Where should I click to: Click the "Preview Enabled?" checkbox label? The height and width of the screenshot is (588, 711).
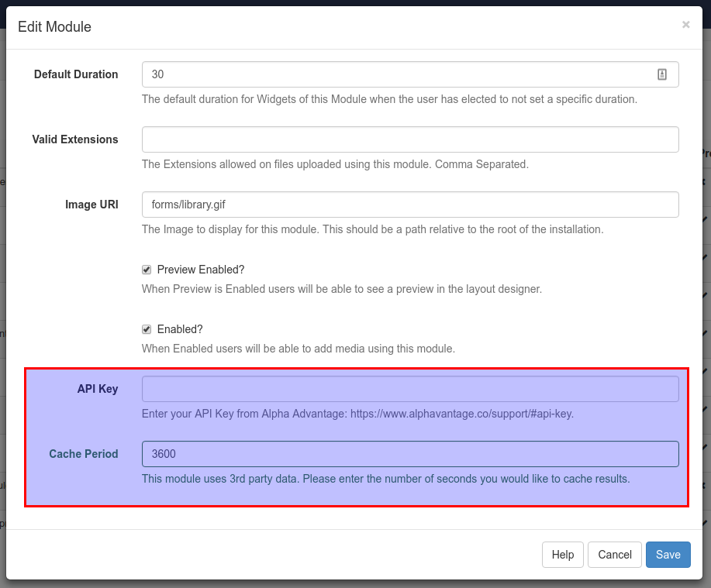point(200,270)
